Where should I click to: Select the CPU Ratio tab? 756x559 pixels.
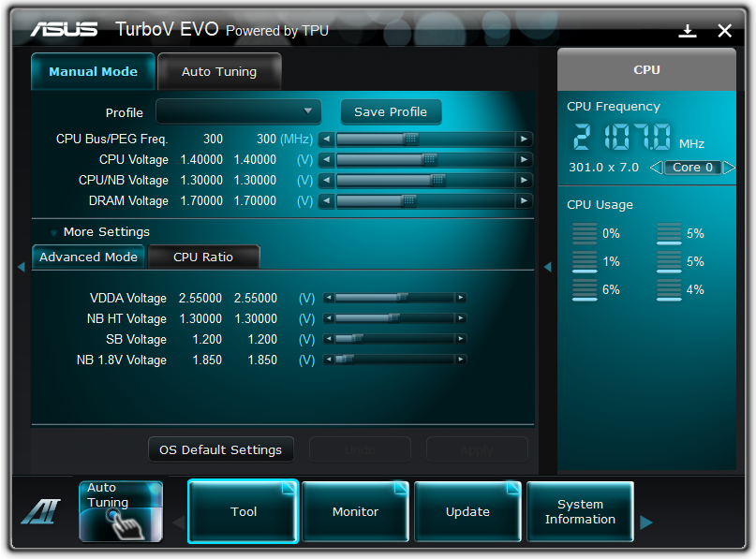point(203,257)
